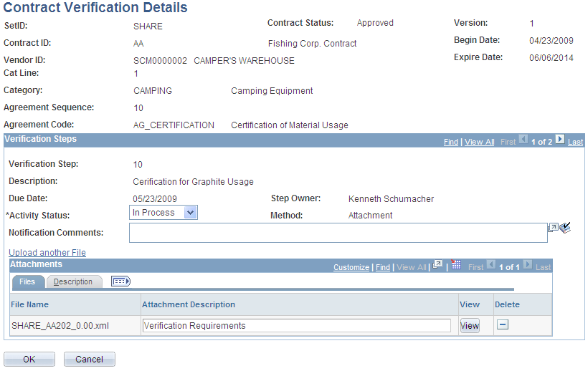Viewport: 588px width, 371px height.
Task: Show all columns in Attachments grid
Action: coord(120,281)
